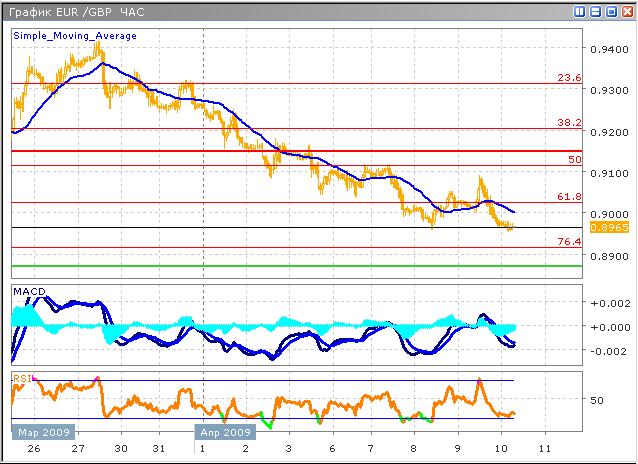Maximize the EUR/GBP chart window
The width and height of the screenshot is (638, 464).
(x=609, y=11)
